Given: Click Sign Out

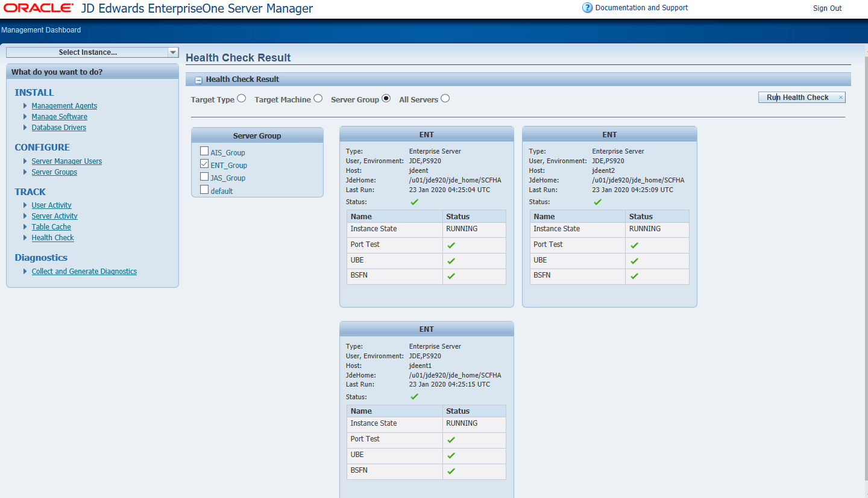Looking at the screenshot, I should tap(828, 8).
